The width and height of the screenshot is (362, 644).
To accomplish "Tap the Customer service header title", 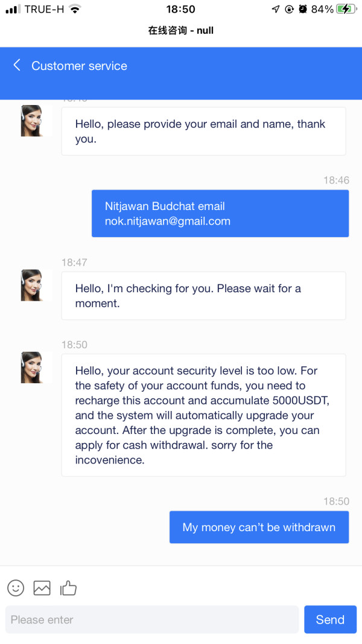I will click(x=79, y=66).
